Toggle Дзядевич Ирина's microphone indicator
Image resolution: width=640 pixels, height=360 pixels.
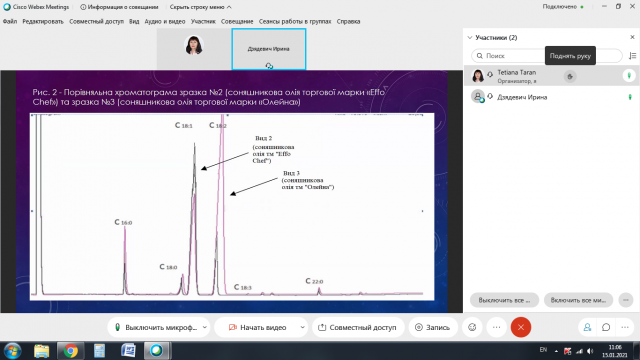(x=630, y=97)
